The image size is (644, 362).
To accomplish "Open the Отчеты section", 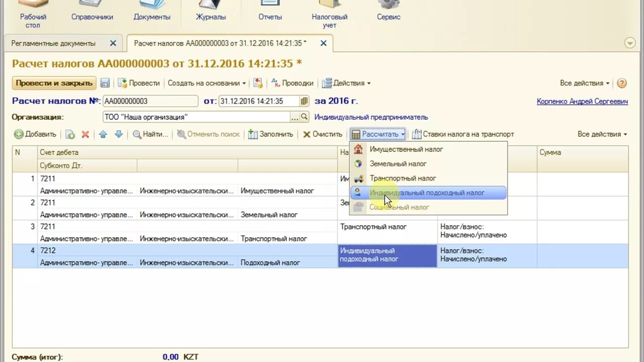I will [x=270, y=11].
